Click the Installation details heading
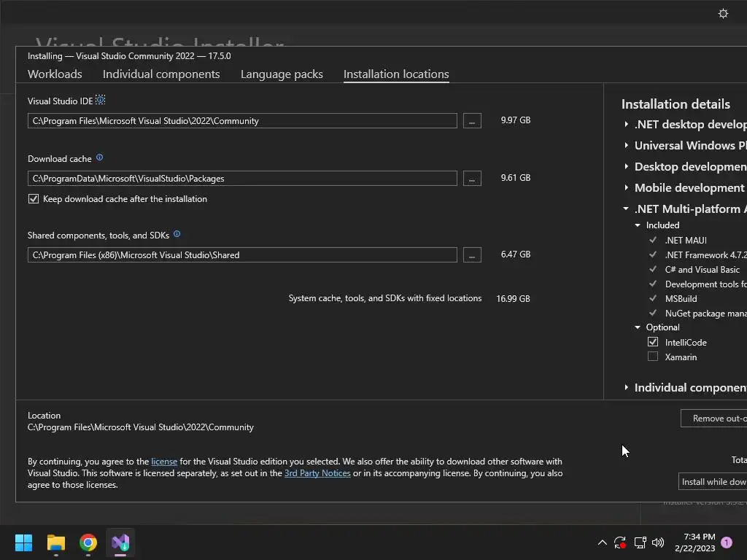 tap(676, 104)
